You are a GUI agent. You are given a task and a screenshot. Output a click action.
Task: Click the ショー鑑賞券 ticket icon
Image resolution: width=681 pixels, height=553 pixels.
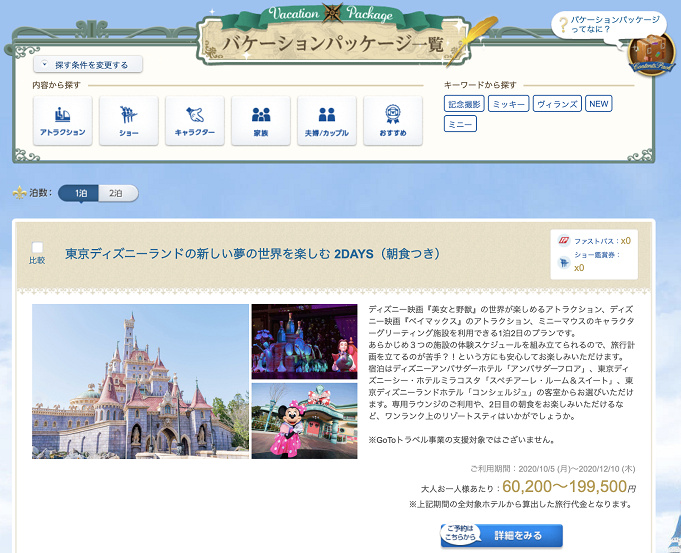pyautogui.click(x=565, y=260)
